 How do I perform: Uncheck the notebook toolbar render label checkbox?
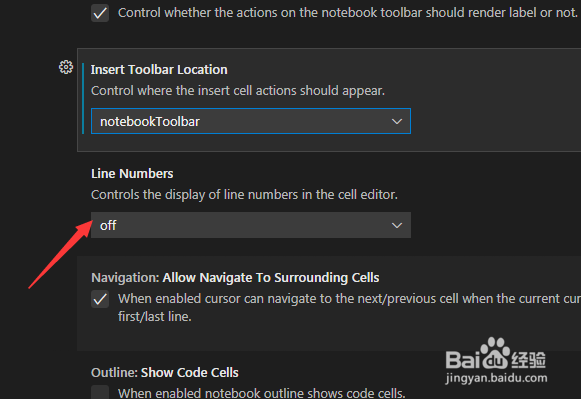(100, 13)
